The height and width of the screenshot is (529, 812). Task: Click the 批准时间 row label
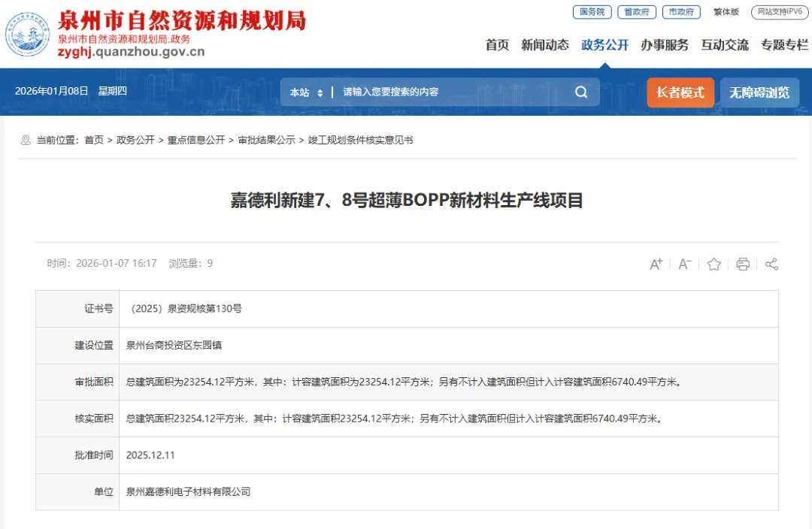click(x=94, y=455)
